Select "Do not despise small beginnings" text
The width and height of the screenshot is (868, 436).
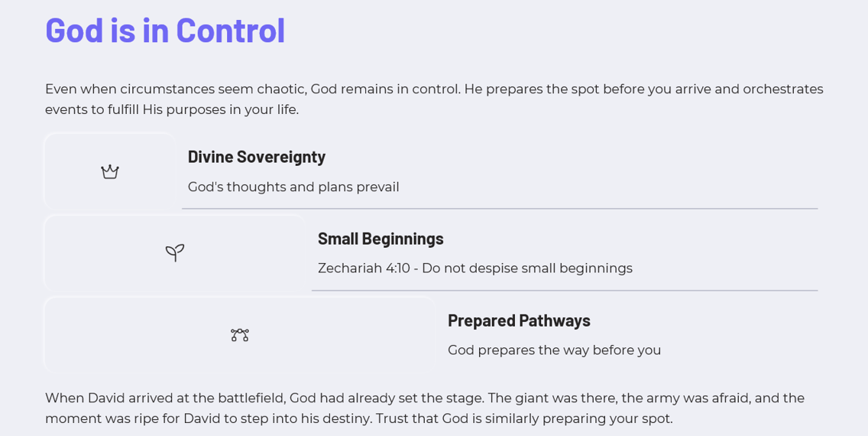(x=527, y=268)
